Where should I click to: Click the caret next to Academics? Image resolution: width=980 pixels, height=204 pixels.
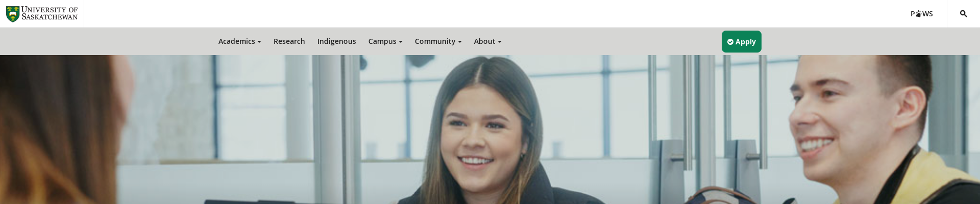(259, 42)
